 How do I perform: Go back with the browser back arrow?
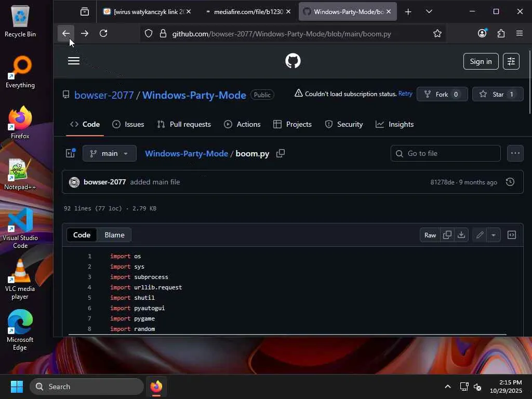(66, 33)
